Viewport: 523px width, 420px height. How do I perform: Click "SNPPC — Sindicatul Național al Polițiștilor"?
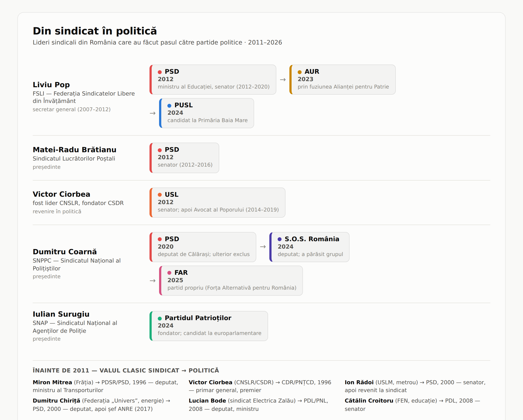coord(77,265)
